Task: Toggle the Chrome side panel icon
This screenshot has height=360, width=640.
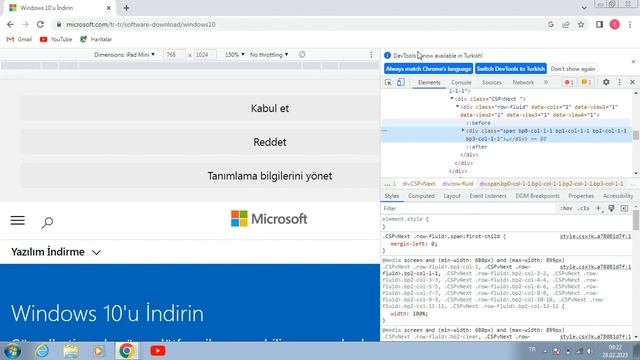Action: 599,24
